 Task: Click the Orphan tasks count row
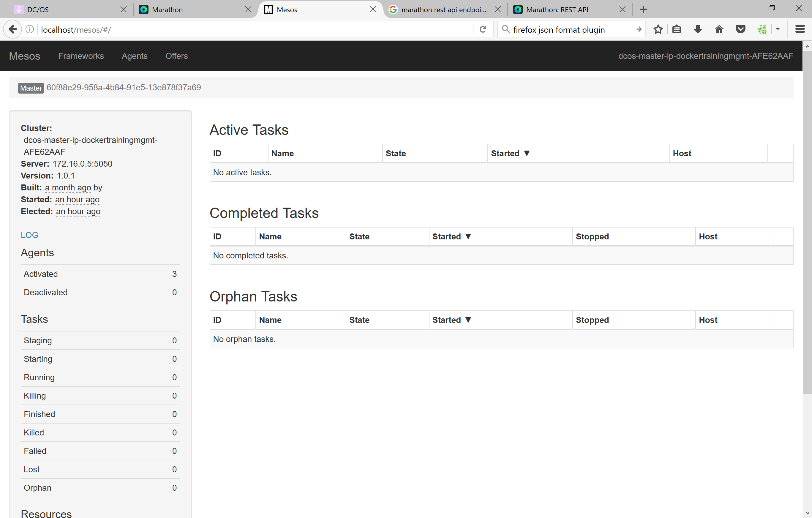(100, 488)
